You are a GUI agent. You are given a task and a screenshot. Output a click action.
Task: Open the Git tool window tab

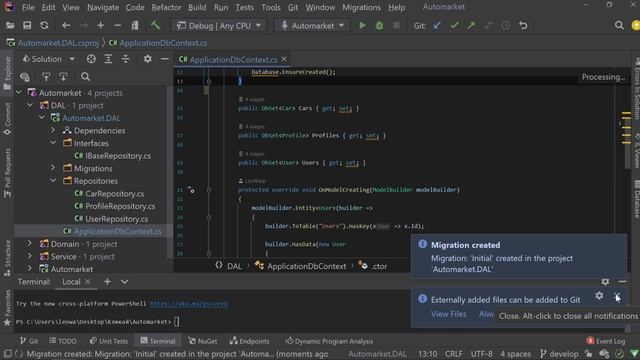coord(29,341)
